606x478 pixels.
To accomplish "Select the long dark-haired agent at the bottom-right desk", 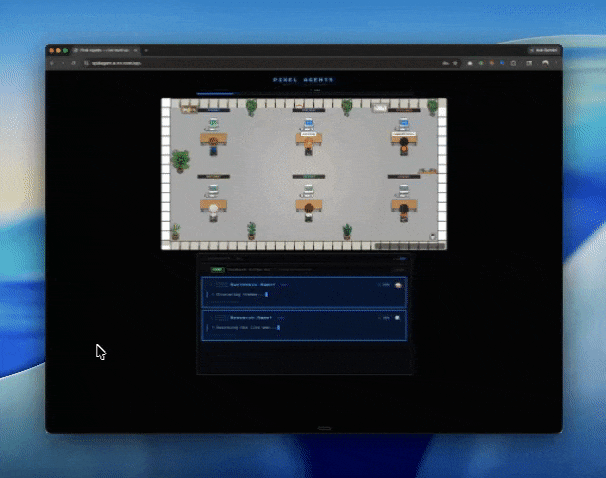I will coord(404,213).
